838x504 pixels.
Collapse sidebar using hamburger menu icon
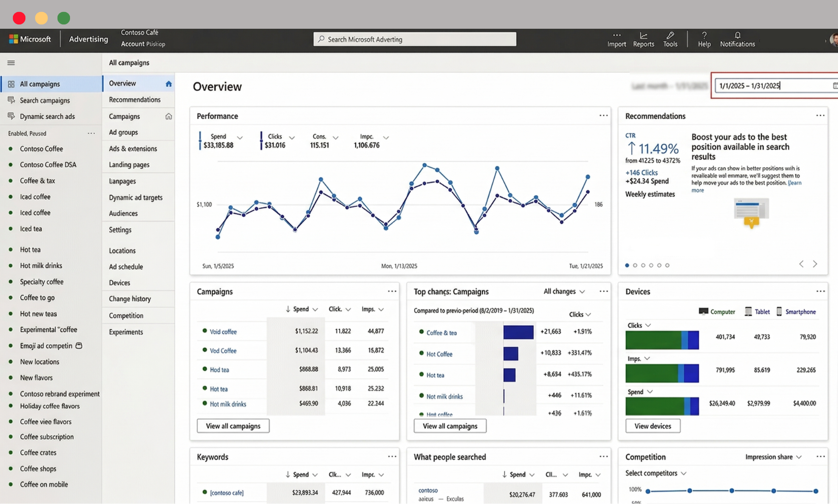pyautogui.click(x=11, y=63)
